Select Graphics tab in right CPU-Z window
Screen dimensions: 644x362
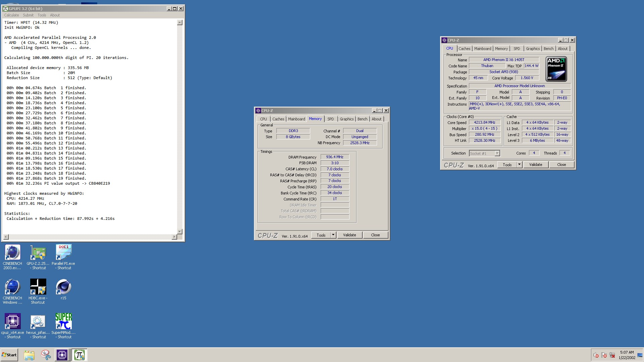[533, 49]
